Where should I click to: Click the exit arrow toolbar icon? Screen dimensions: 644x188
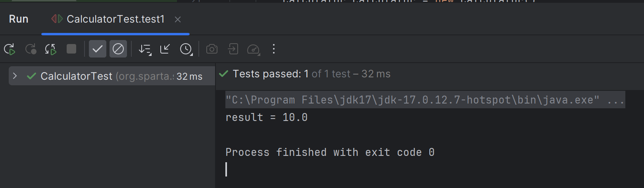[x=233, y=49]
